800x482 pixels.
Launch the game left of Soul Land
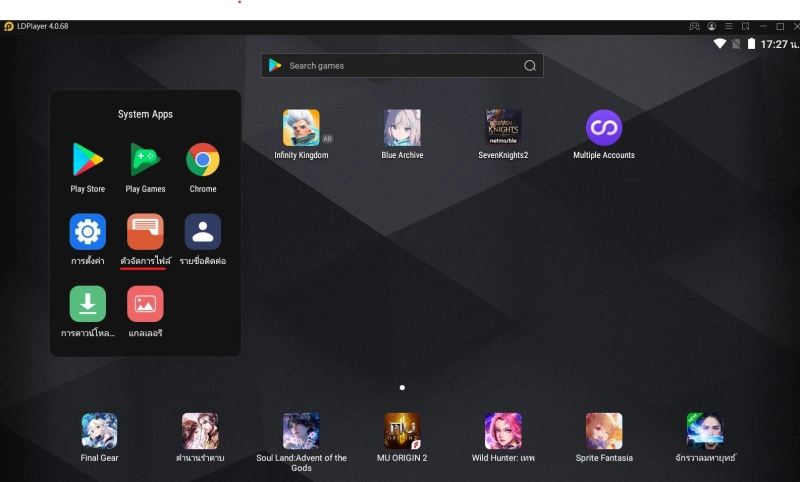coord(200,431)
